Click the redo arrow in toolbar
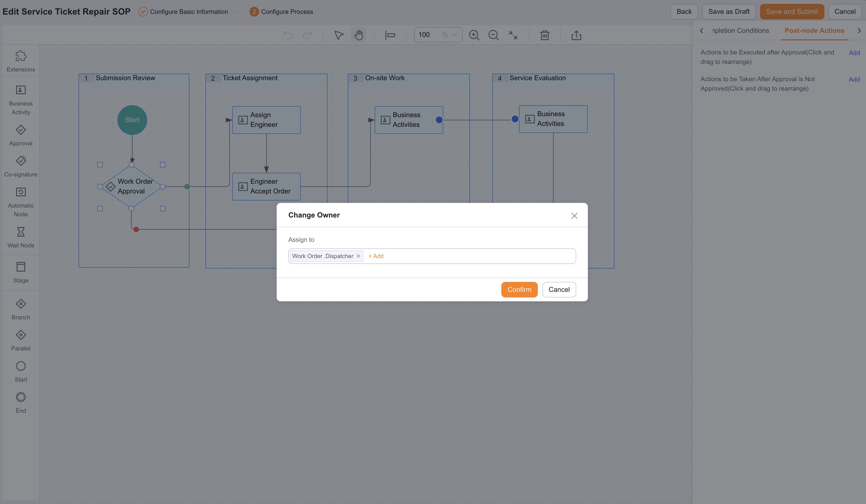 point(307,35)
